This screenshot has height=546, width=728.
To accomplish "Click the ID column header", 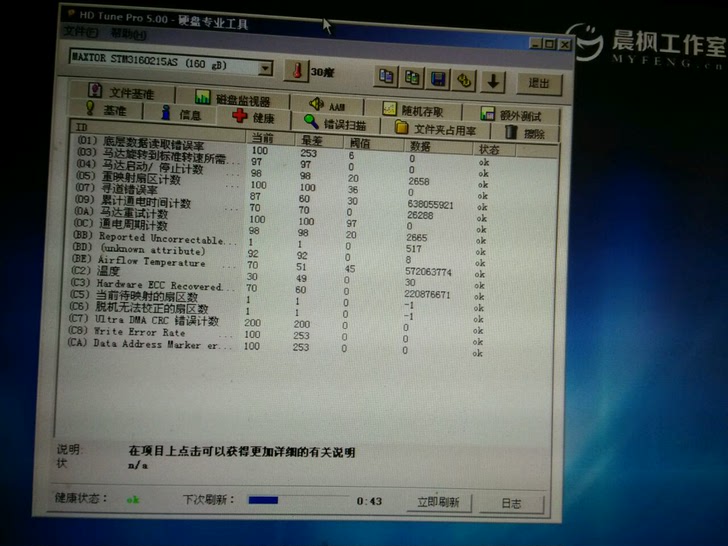I will point(158,128).
